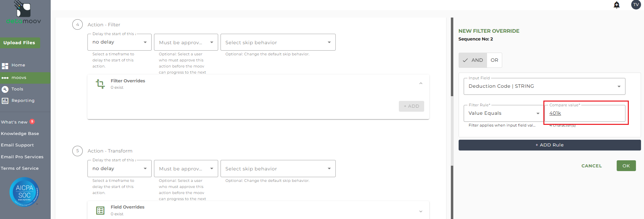The image size is (644, 219).
Task: Confirm the filter override with OK
Action: coord(626,166)
